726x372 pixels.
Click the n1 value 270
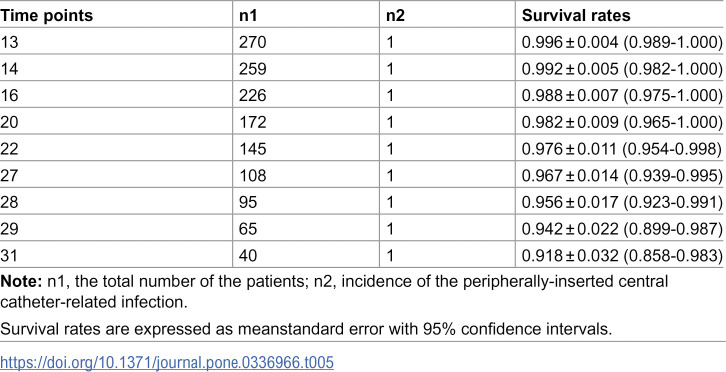(252, 43)
